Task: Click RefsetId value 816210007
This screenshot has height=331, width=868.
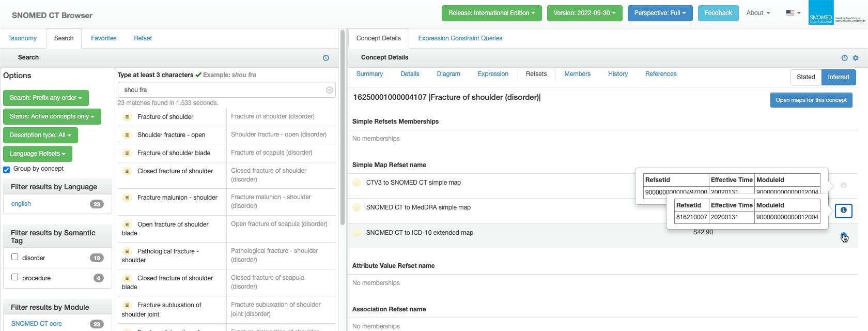Action: [691, 217]
